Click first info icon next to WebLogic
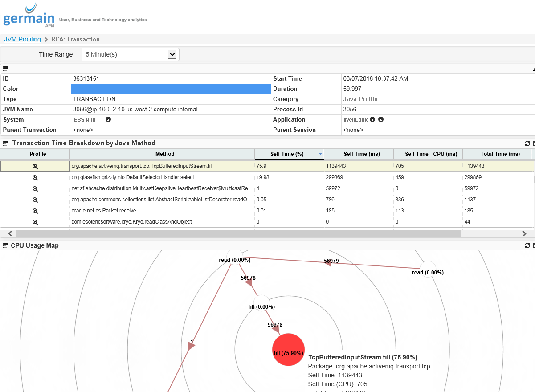Image resolution: width=535 pixels, height=392 pixels. tap(372, 120)
